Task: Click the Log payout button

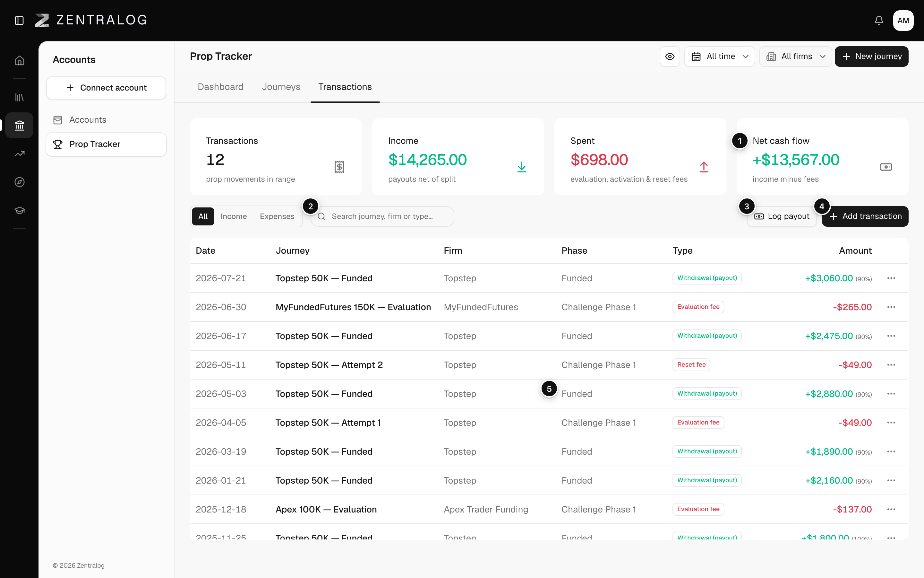Action: point(782,216)
